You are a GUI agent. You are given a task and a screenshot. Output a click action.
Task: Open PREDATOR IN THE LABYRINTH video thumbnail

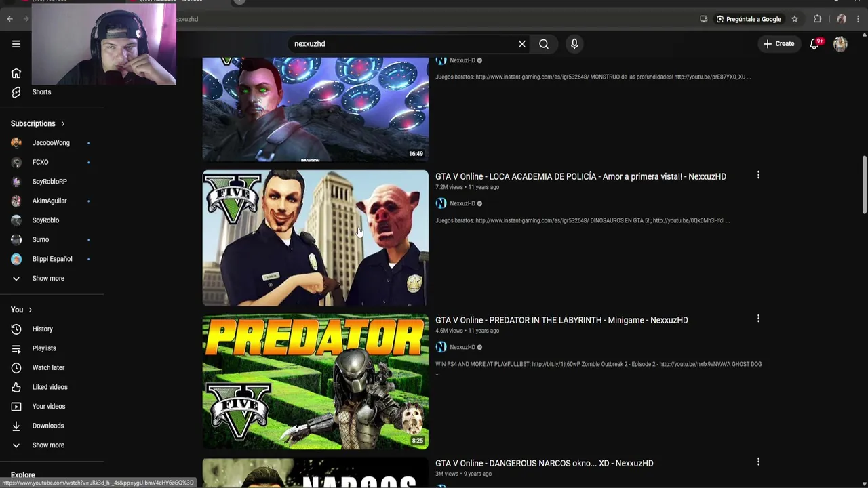point(315,381)
